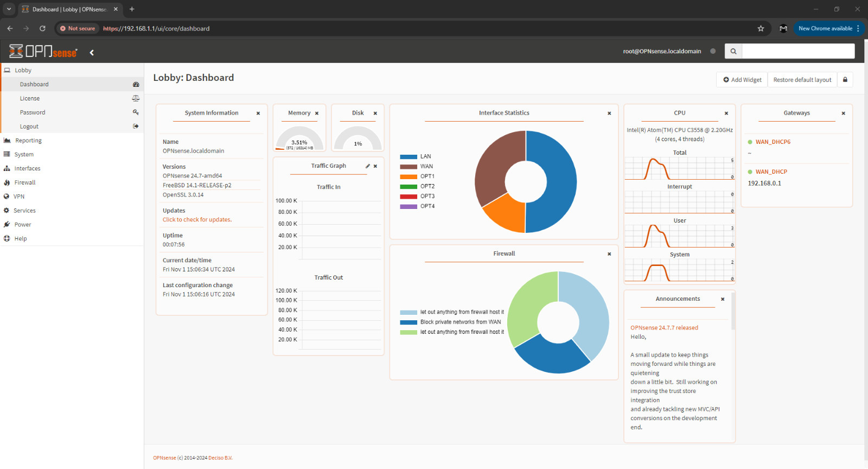The image size is (868, 469).
Task: Close the Gateways widget
Action: tap(843, 113)
